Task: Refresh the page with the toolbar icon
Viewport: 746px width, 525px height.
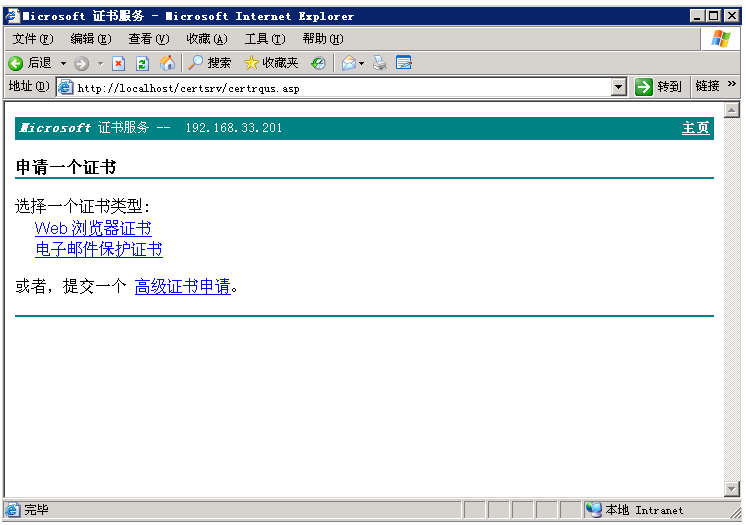Action: [x=142, y=63]
